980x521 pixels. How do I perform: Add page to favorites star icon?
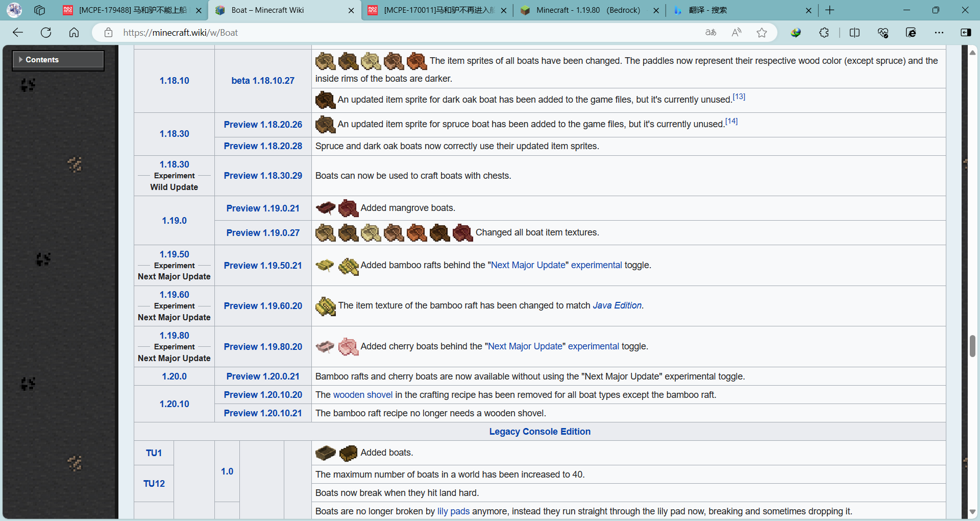(x=762, y=33)
